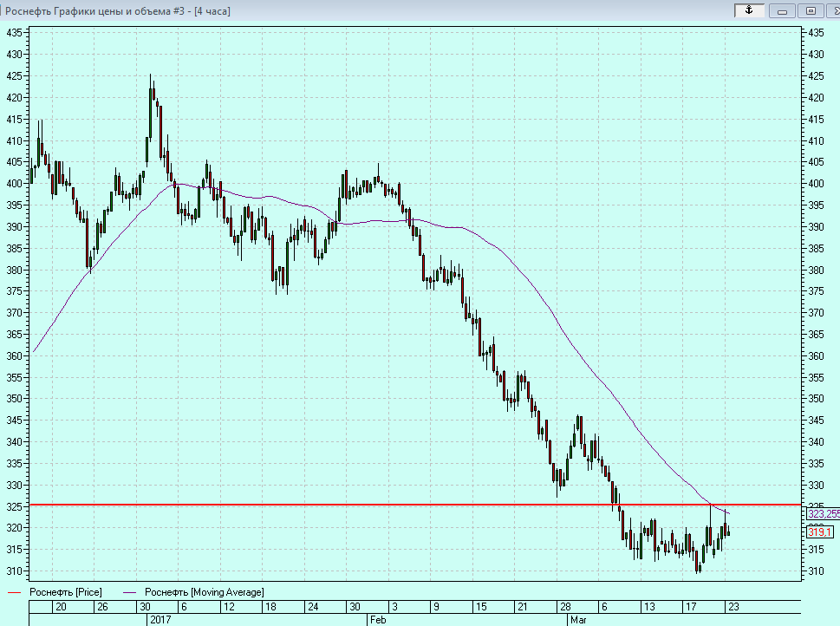Click date label 3 on the time axis
This screenshot has width=840, height=626.
tap(394, 607)
